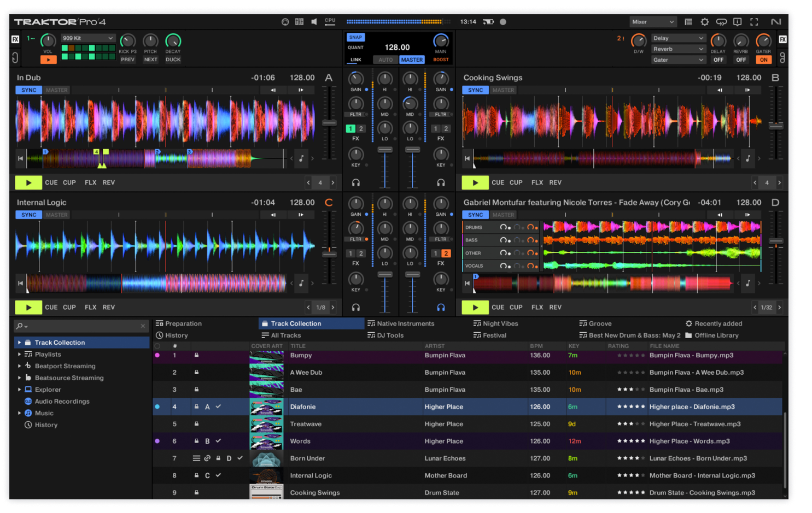Enable headphone cue for channel B
The image size is (812, 513).
point(441,182)
